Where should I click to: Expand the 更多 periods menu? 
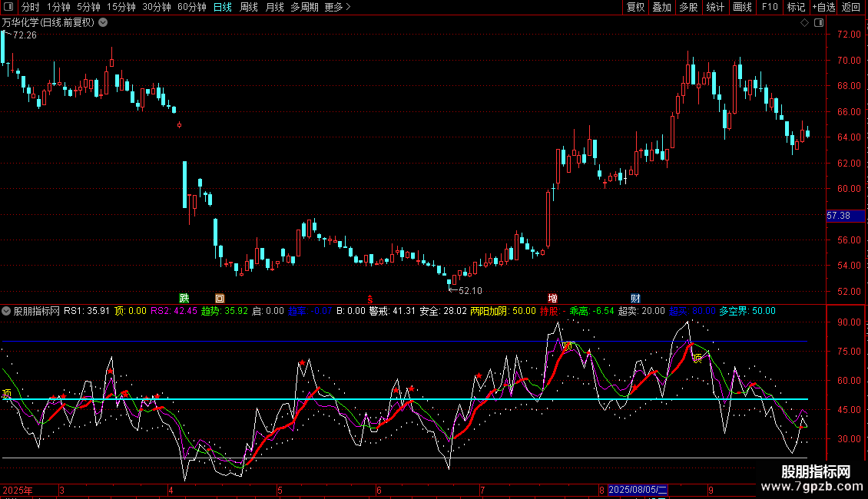point(338,7)
